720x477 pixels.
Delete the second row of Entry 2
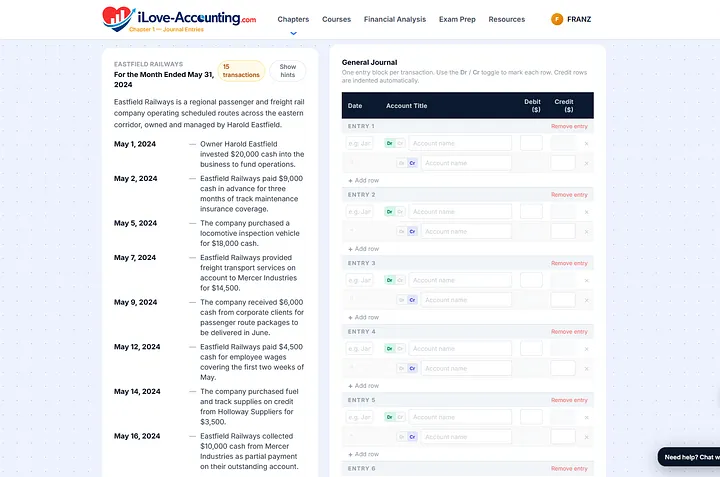pos(586,232)
